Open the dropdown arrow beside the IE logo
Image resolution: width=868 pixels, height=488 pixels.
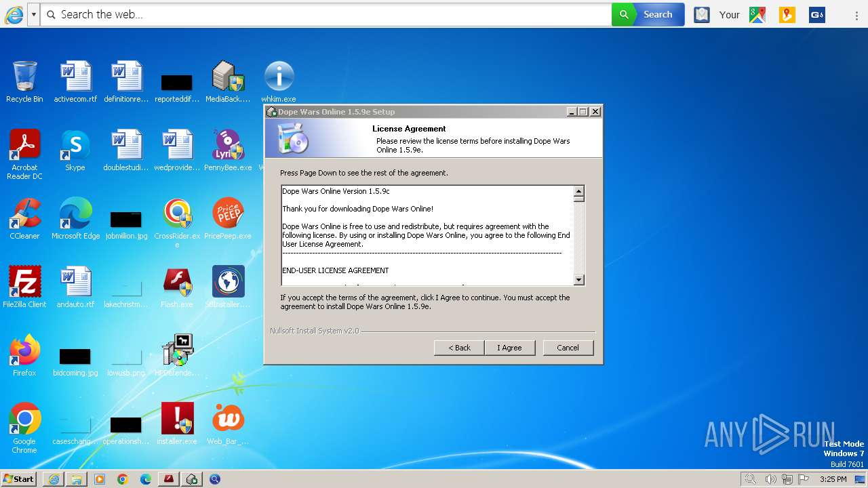33,14
